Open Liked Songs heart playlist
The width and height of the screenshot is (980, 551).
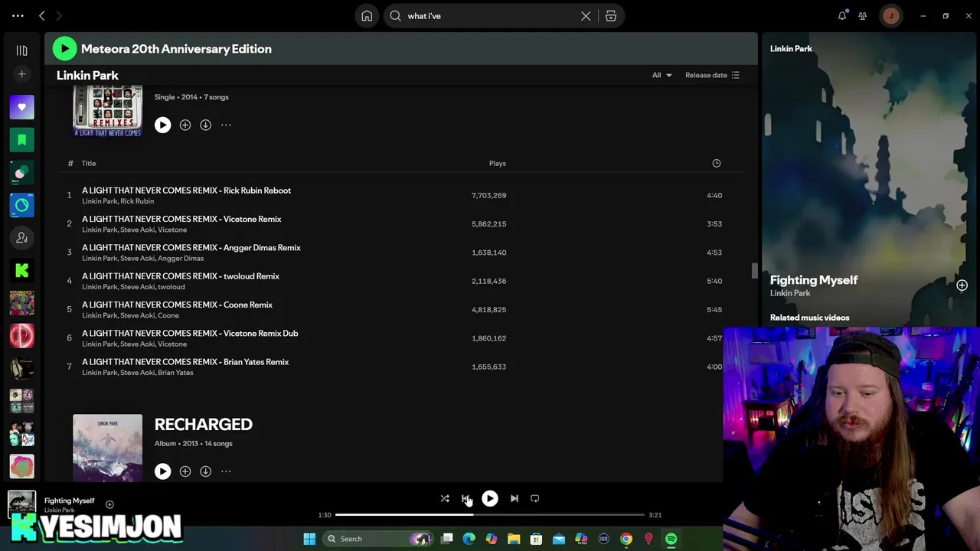(21, 107)
